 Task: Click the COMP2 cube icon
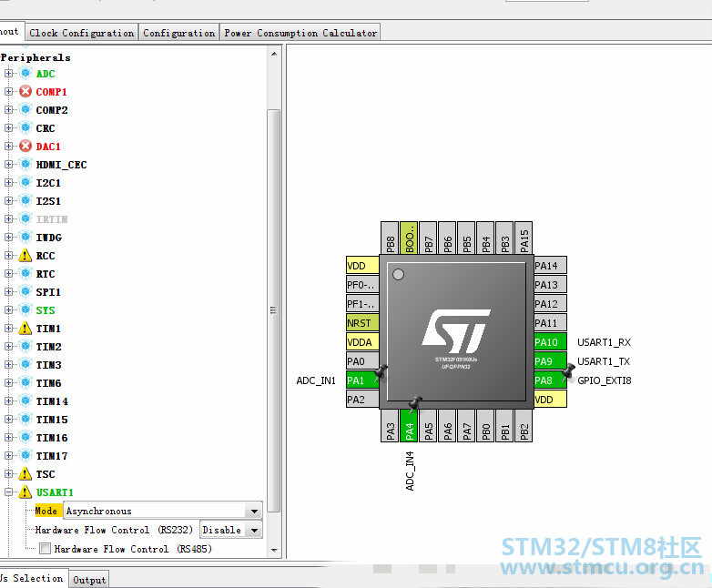[25, 109]
